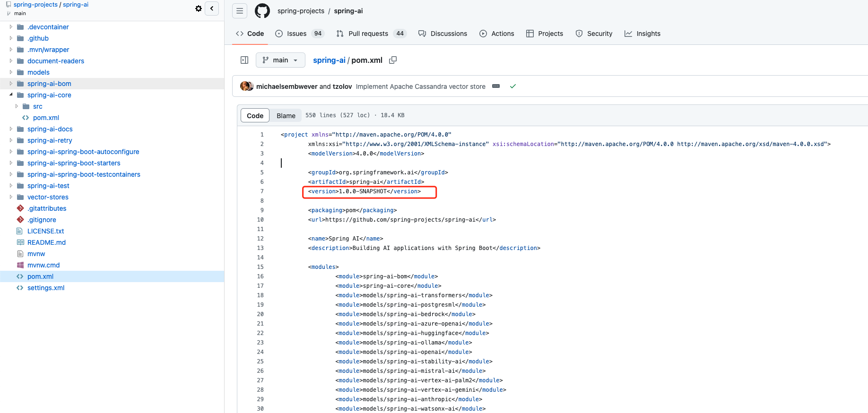Expand the .github folder

[x=11, y=38]
